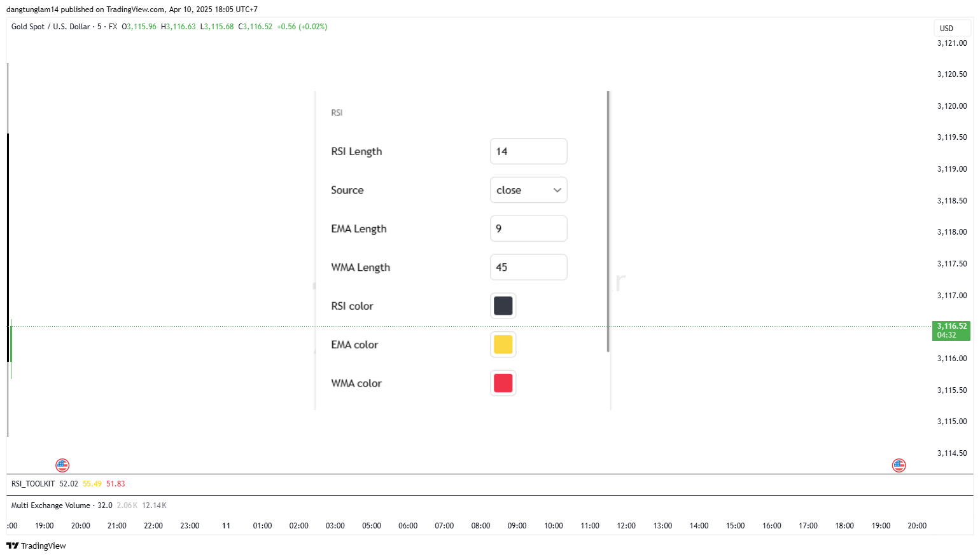Click the TradingView logo at bottom left
This screenshot has width=980, height=557.
click(x=36, y=546)
